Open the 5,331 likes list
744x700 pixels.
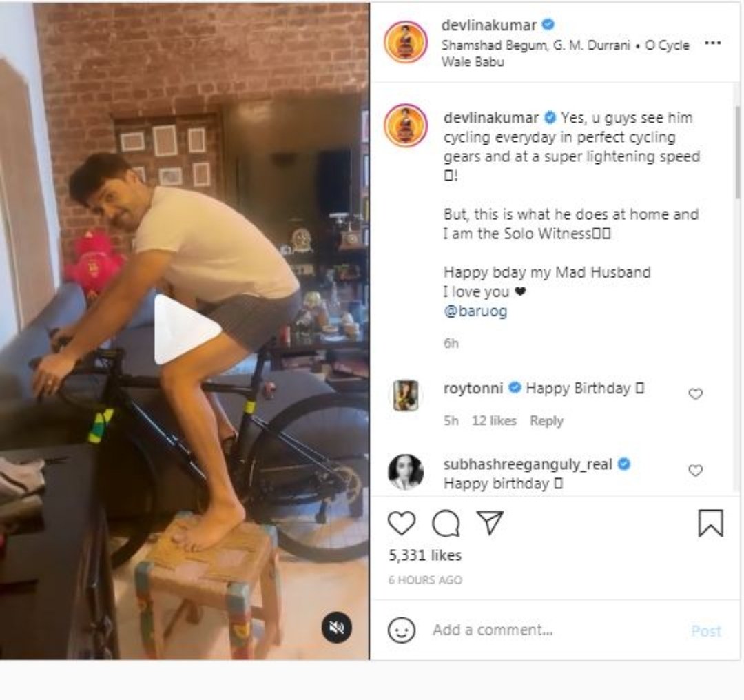coord(425,555)
